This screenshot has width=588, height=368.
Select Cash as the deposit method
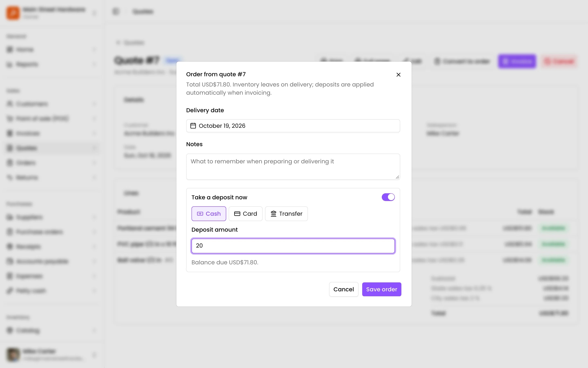pos(209,214)
